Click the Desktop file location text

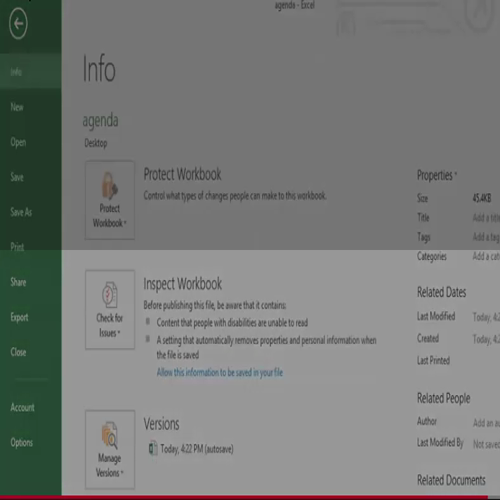(x=96, y=143)
